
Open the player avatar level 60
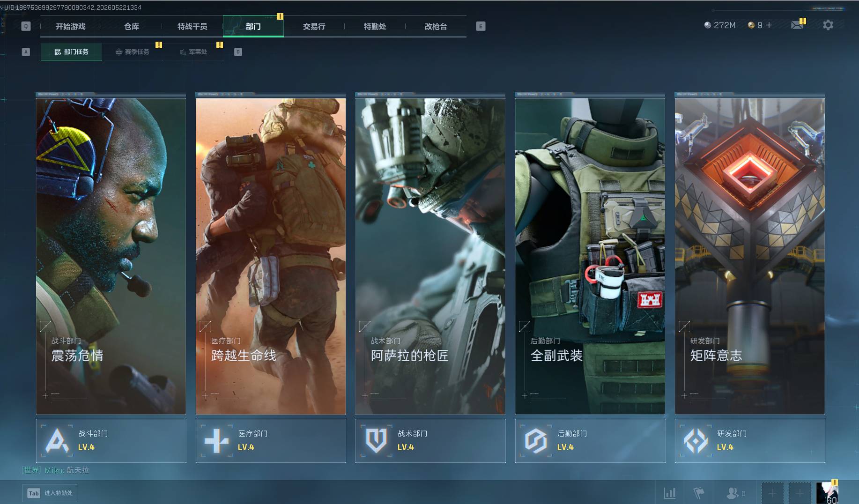coord(827,493)
